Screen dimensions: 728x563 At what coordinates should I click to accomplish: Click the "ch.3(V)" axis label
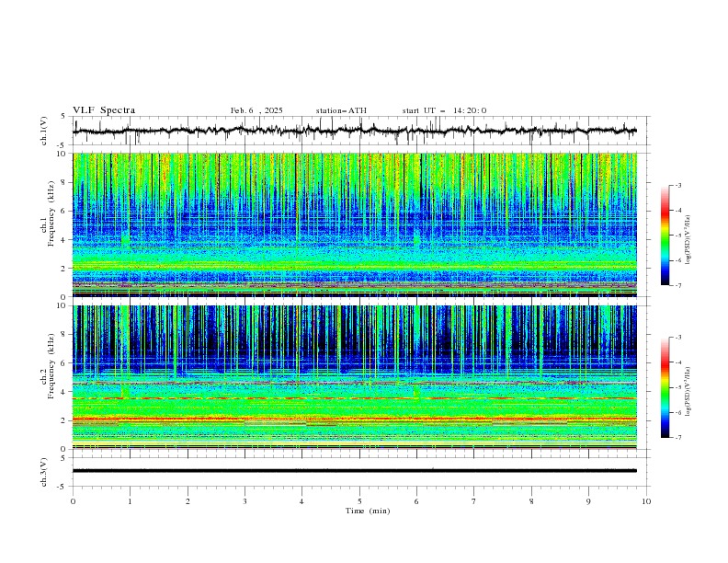point(44,472)
